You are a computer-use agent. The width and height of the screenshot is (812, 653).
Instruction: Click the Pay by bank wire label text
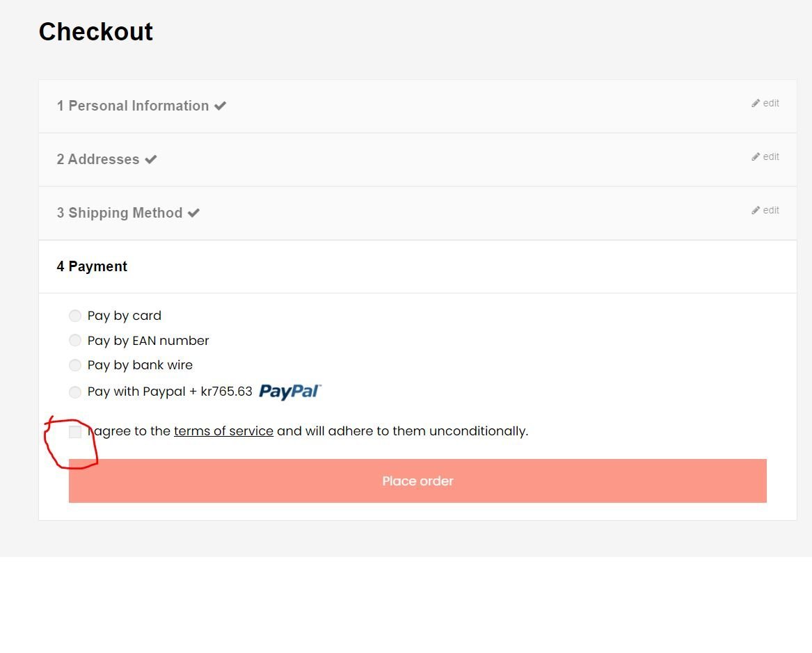click(140, 365)
